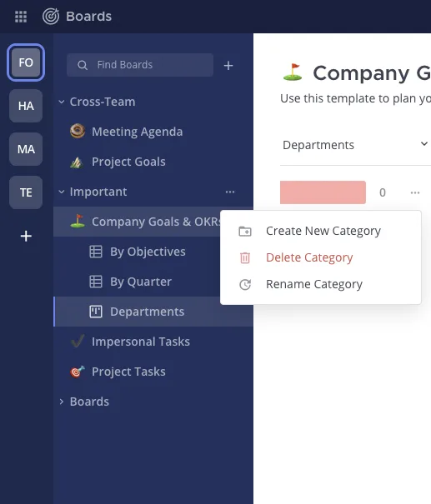Choose Rename Category menu item

click(321, 284)
